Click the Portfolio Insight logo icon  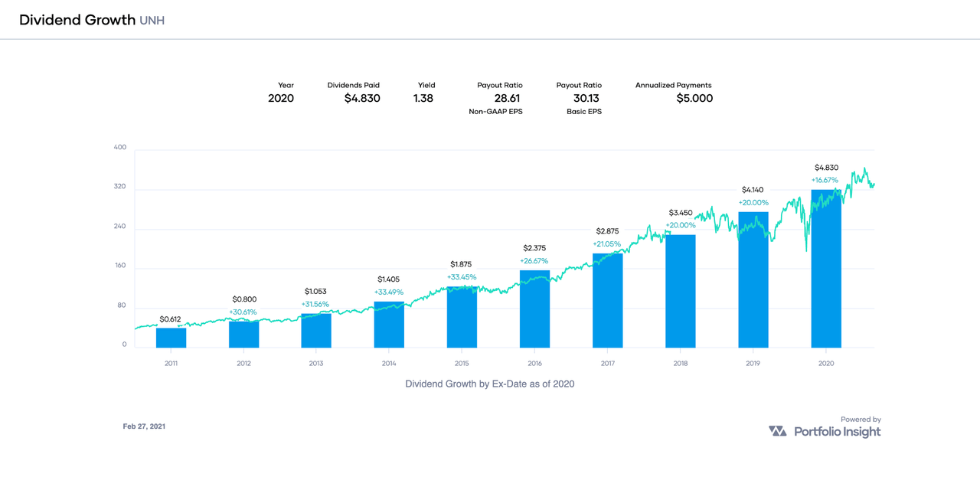777,432
